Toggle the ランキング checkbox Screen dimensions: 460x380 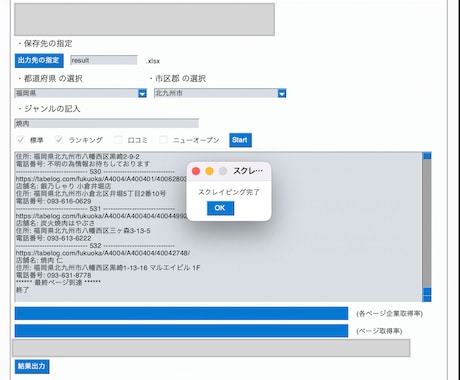tap(59, 140)
